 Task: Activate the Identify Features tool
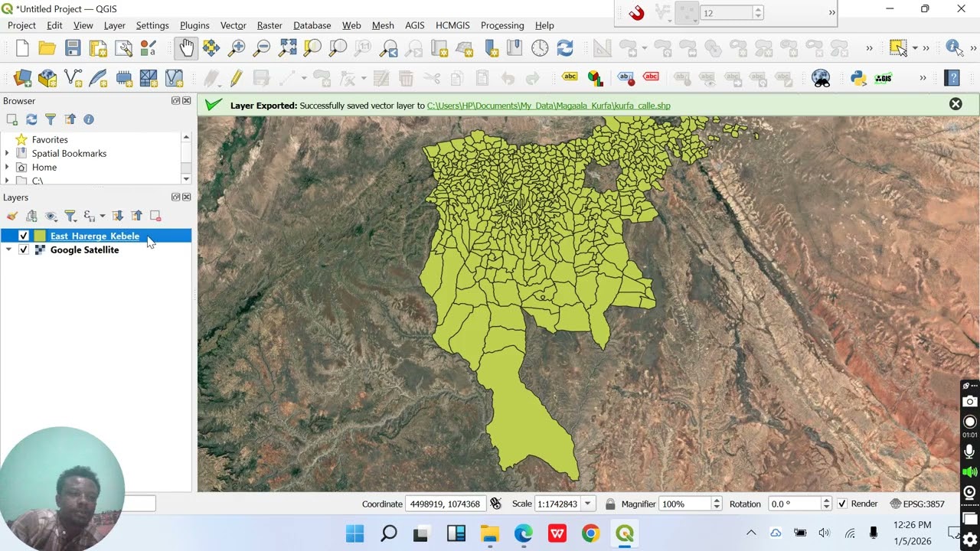click(954, 48)
